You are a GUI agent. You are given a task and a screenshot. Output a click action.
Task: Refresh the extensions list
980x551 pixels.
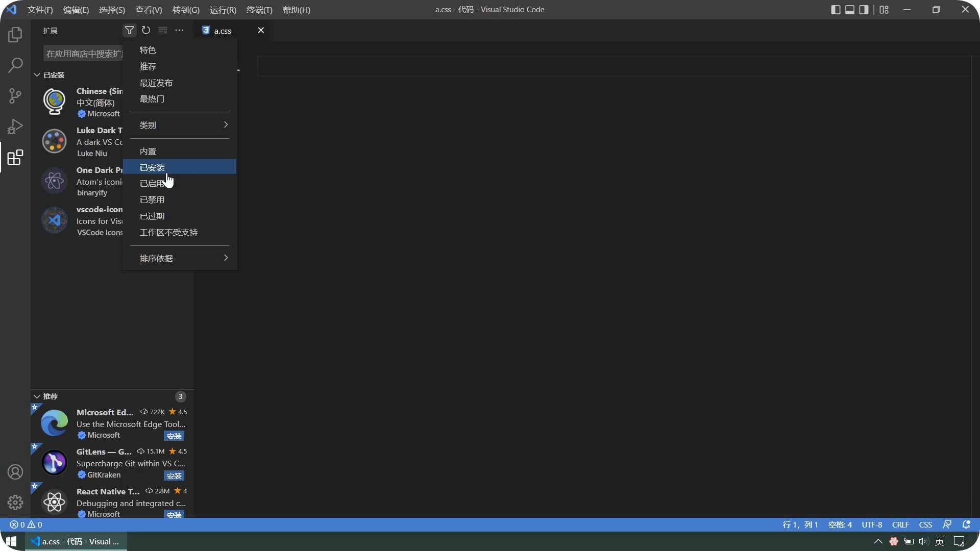pos(146,31)
